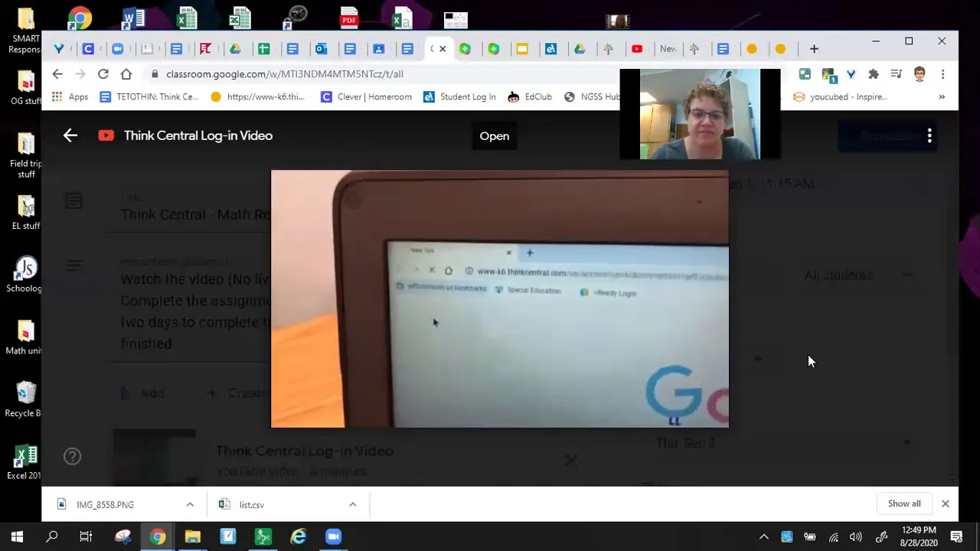Open the Think Central Log-in Video in new tab
Image resolution: width=980 pixels, height=551 pixels.
click(494, 136)
